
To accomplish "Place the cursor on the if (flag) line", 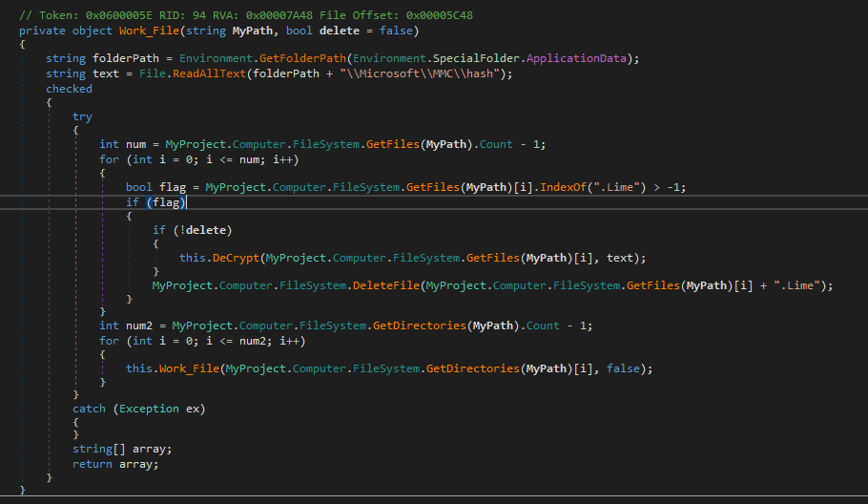I will (x=156, y=202).
